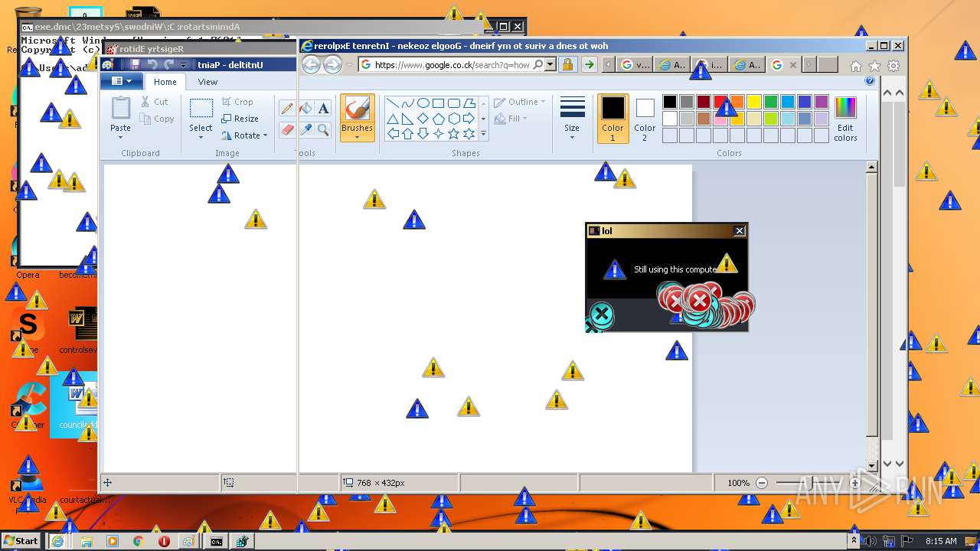Choose the Pentagon shape
The width and height of the screenshot is (980, 551).
438,119
